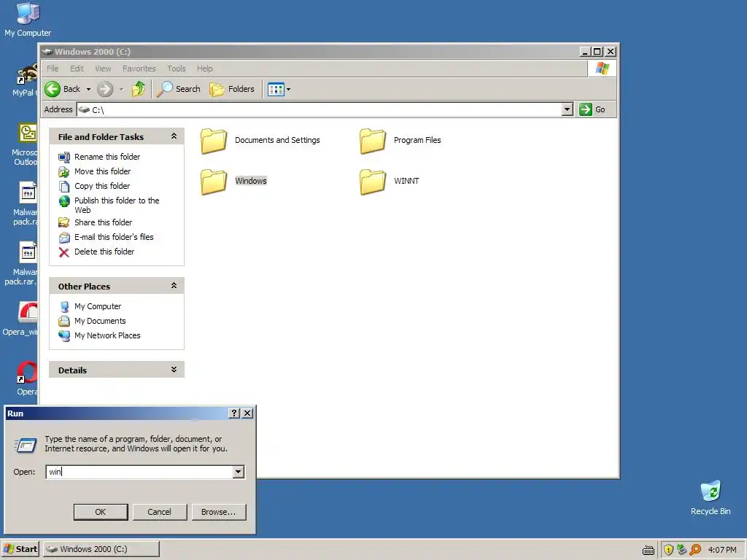Click the keyboard icon in system tray
Viewport: 747px width, 560px height.
(x=649, y=550)
